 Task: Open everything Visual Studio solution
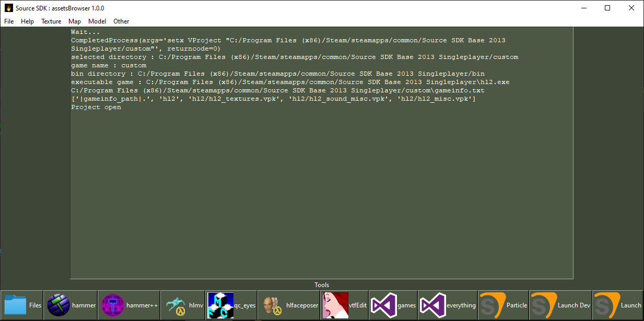[x=448, y=305]
